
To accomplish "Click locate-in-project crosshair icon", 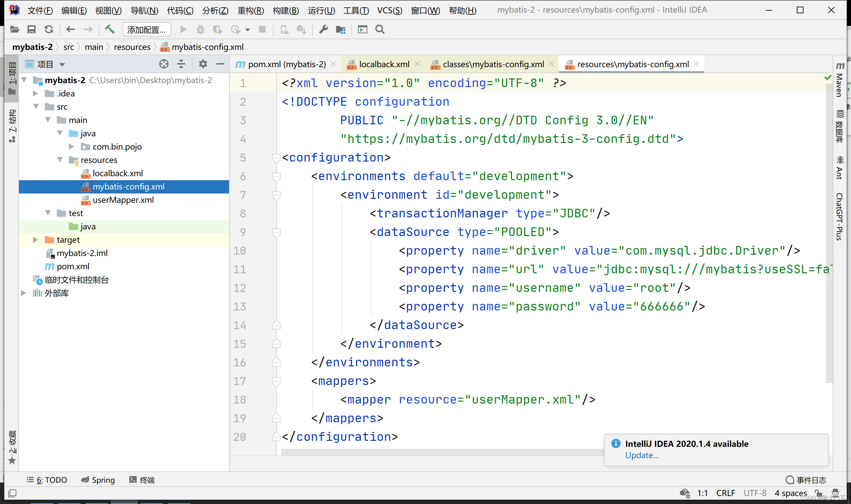I will pyautogui.click(x=164, y=64).
